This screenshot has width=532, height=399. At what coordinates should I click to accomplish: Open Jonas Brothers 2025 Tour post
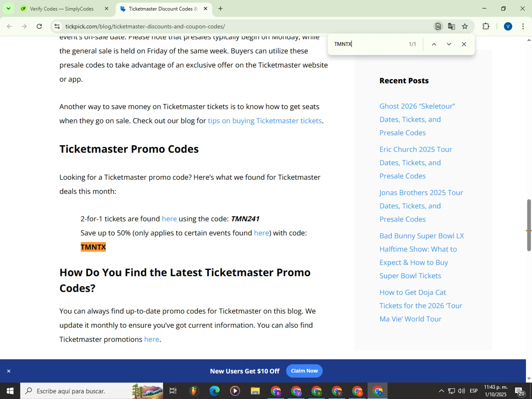pos(421,206)
